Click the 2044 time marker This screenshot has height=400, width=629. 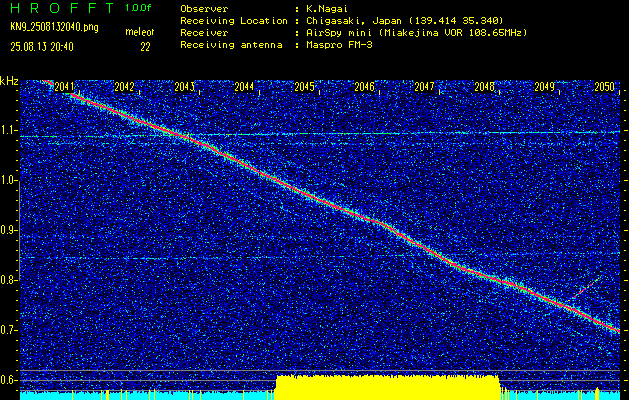(x=244, y=87)
